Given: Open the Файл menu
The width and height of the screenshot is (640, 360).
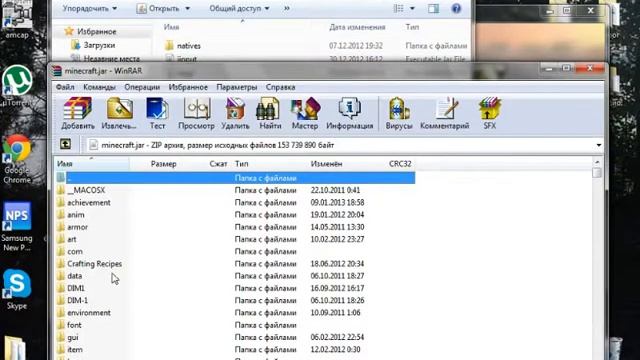Looking at the screenshot, I should 65,87.
